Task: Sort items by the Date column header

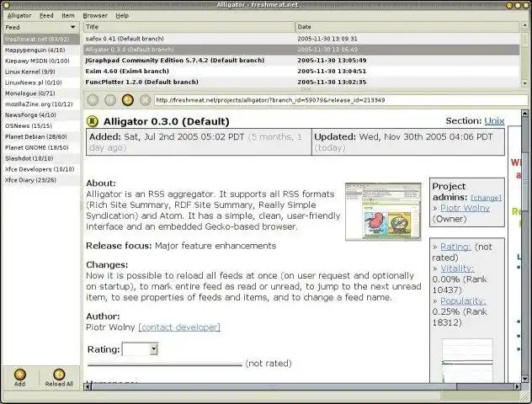Action: pyautogui.click(x=407, y=27)
